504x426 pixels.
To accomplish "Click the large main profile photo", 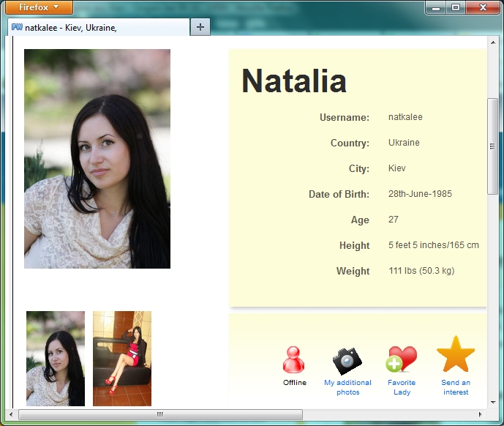I will point(97,159).
